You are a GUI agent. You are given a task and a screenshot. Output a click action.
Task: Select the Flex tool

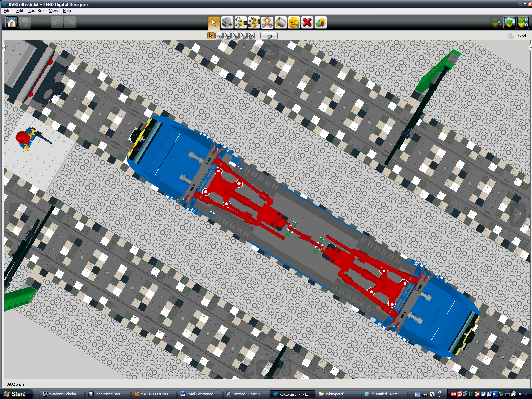(x=267, y=23)
